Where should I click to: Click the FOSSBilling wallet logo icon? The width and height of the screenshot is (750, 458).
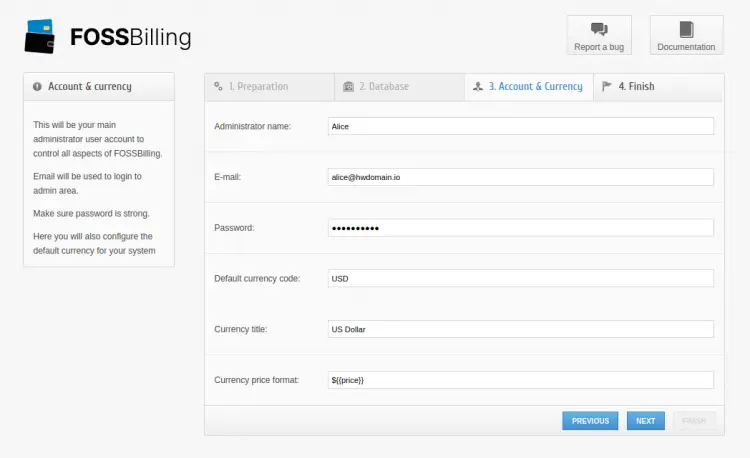coord(40,36)
